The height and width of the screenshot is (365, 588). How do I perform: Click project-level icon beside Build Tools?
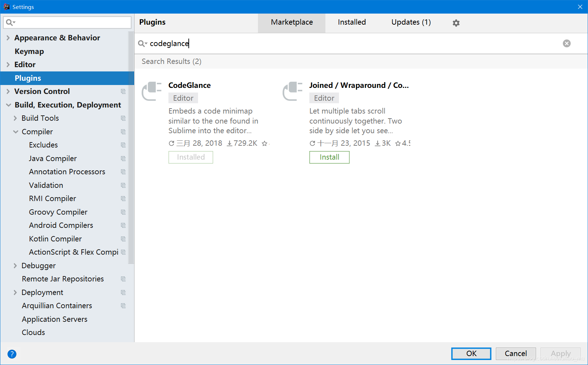pyautogui.click(x=123, y=118)
